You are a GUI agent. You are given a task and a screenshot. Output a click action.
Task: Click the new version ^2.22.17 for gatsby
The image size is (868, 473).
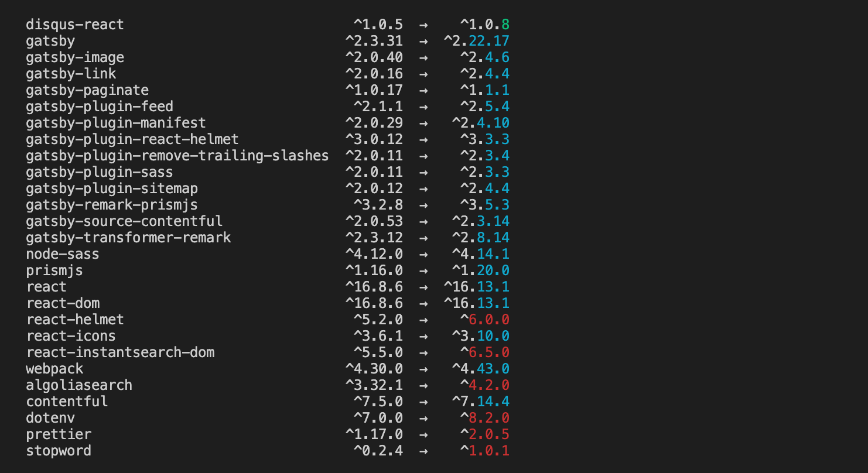click(477, 41)
